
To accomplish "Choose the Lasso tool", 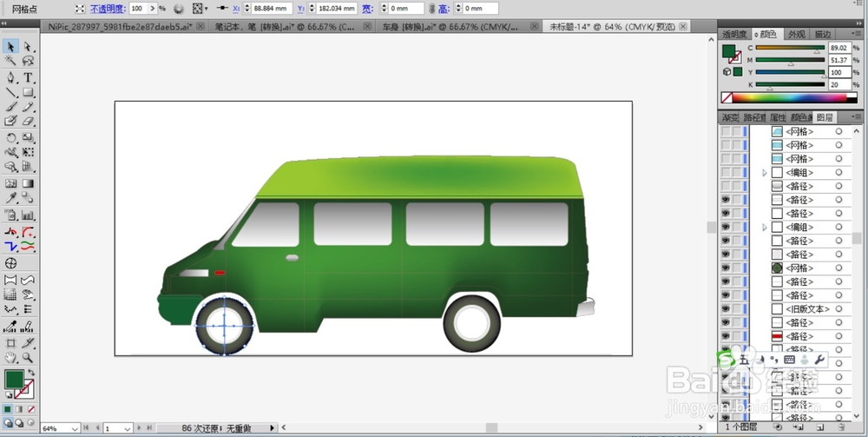I will click(28, 62).
